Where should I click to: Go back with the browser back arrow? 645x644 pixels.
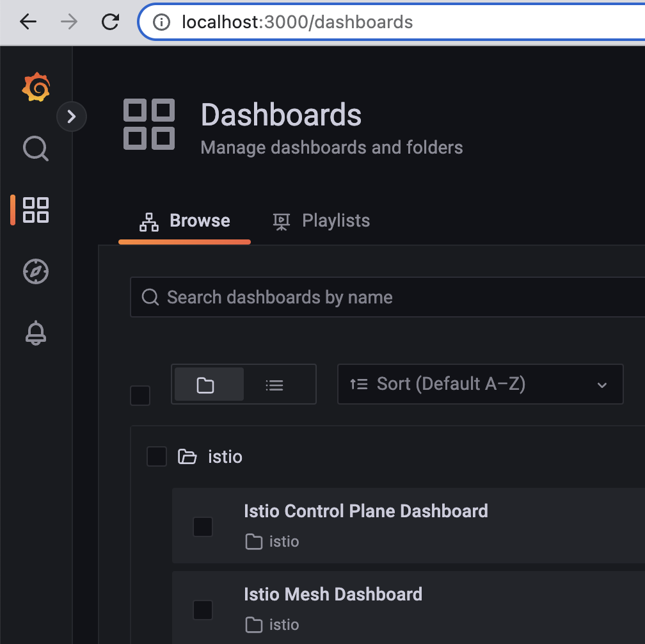(28, 22)
